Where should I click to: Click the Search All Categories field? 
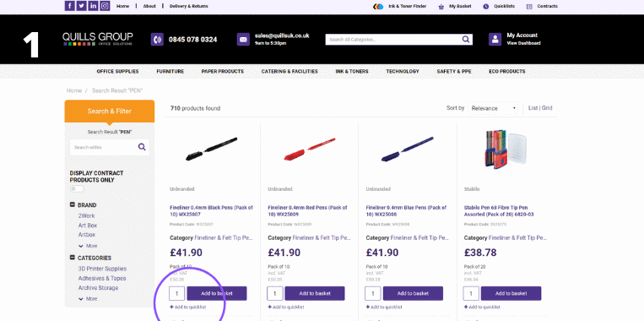(x=393, y=40)
